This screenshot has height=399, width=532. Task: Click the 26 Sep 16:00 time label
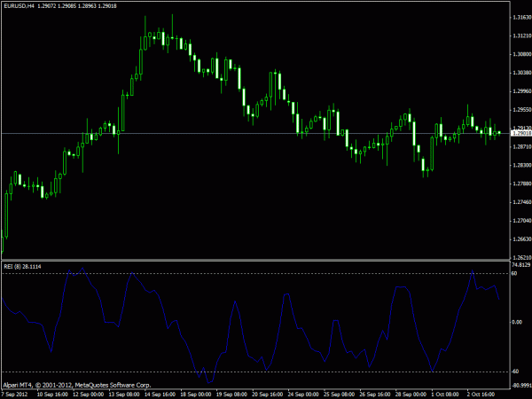pos(375,395)
